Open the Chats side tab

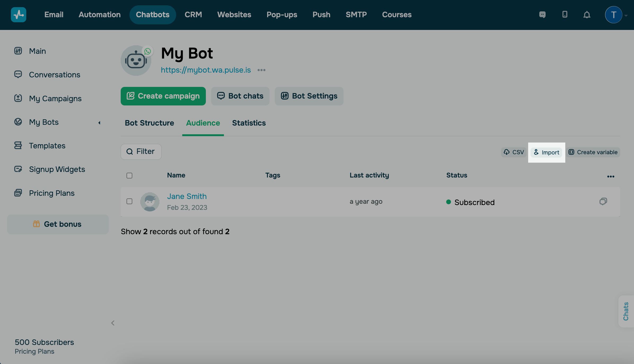pyautogui.click(x=626, y=311)
